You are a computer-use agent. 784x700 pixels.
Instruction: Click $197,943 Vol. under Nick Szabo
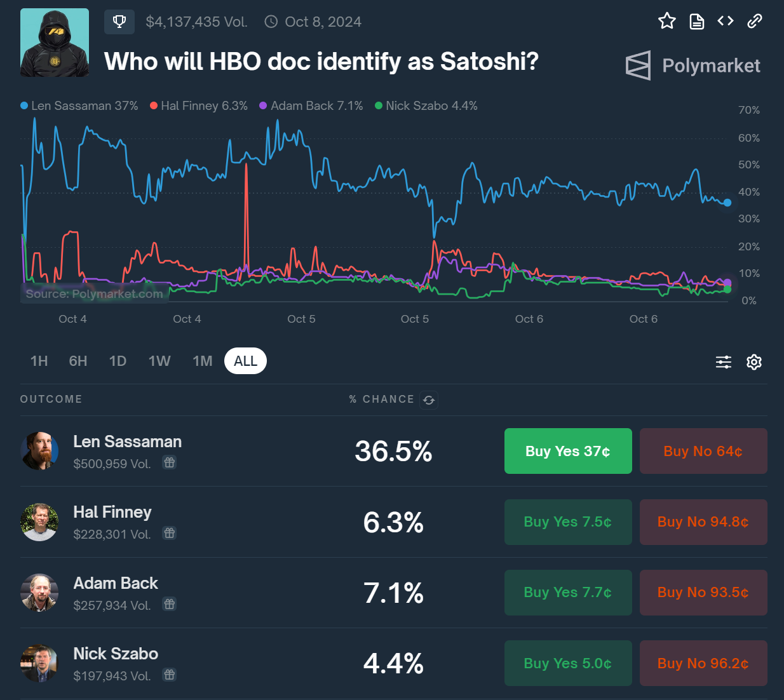112,676
